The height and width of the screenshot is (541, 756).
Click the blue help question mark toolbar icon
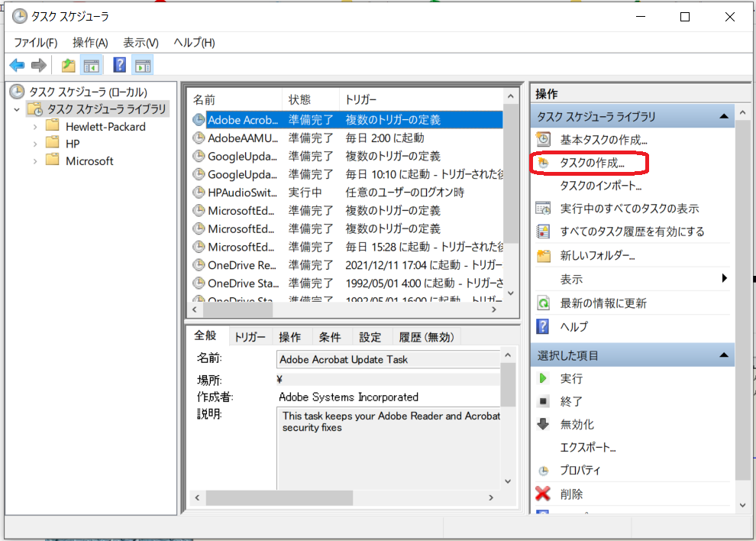[119, 66]
